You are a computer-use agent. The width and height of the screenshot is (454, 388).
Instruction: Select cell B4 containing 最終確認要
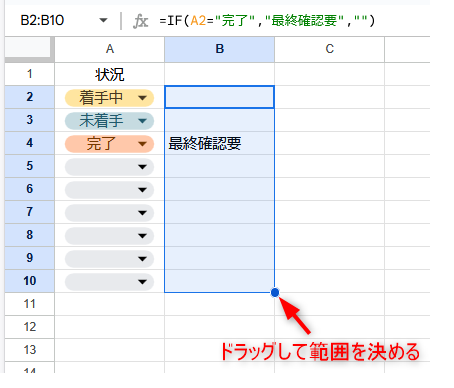pyautogui.click(x=219, y=143)
